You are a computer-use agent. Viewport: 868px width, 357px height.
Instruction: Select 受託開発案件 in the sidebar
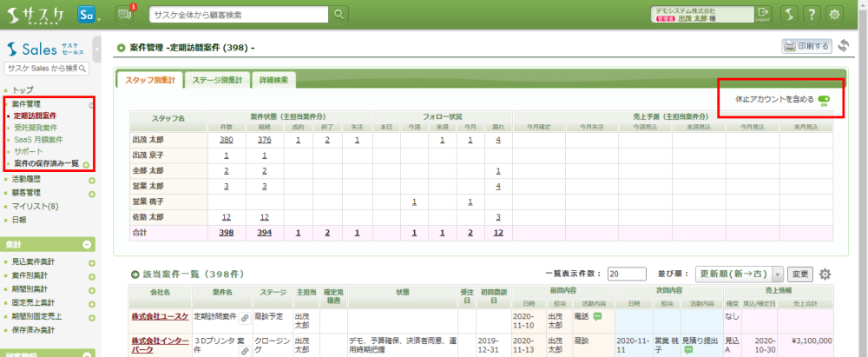(x=38, y=127)
